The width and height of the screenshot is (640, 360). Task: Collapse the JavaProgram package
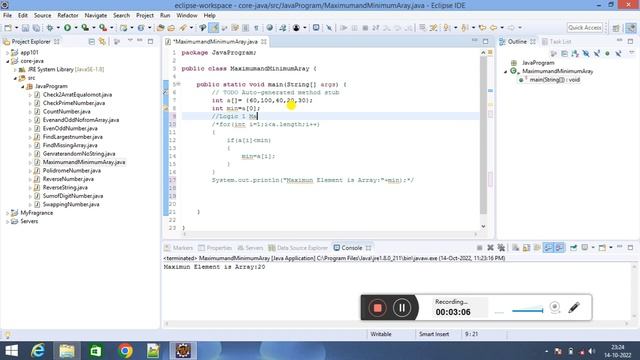coord(23,87)
